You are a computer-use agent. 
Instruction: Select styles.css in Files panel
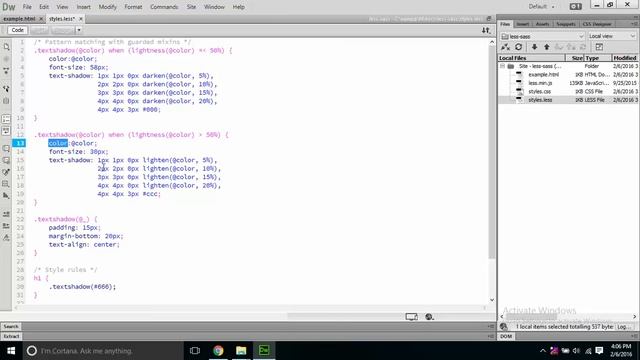coord(539,91)
